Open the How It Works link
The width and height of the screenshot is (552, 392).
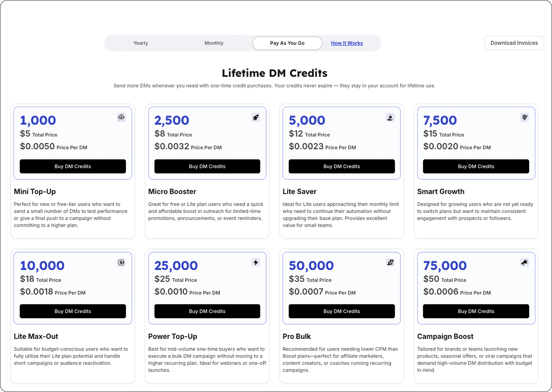pos(347,43)
